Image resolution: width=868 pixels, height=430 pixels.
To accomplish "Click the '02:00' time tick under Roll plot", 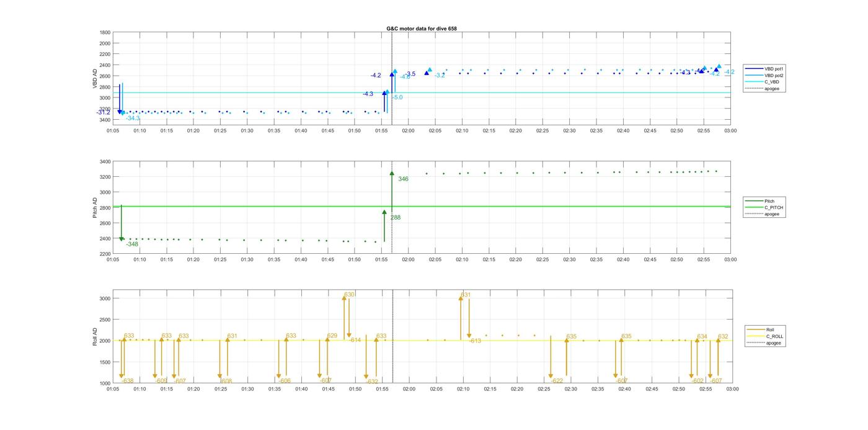I will [x=409, y=389].
